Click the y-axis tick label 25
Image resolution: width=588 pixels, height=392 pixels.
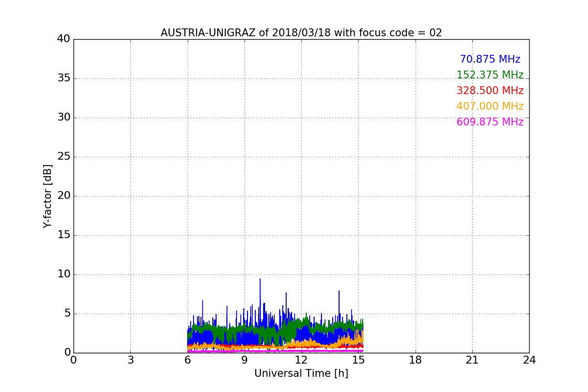[64, 157]
